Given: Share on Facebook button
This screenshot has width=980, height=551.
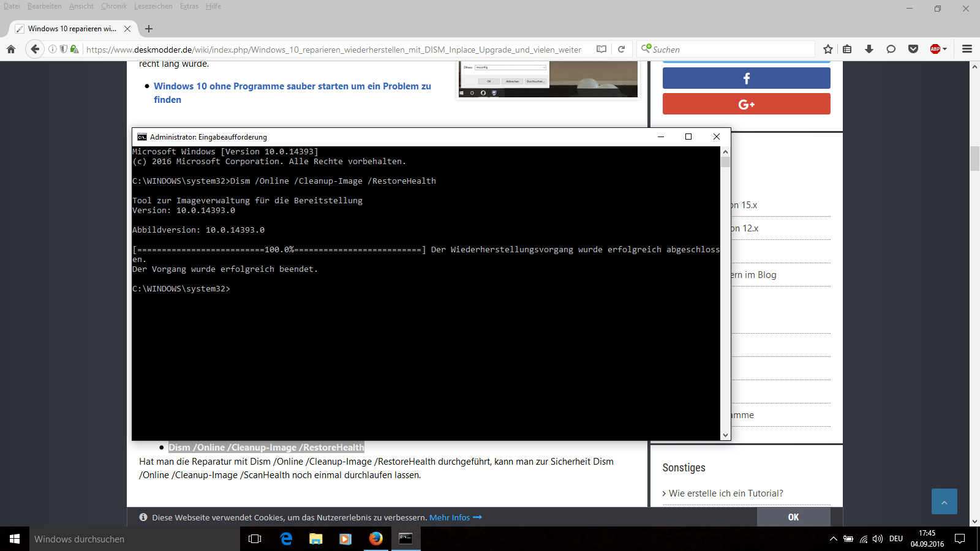Looking at the screenshot, I should click(x=746, y=78).
